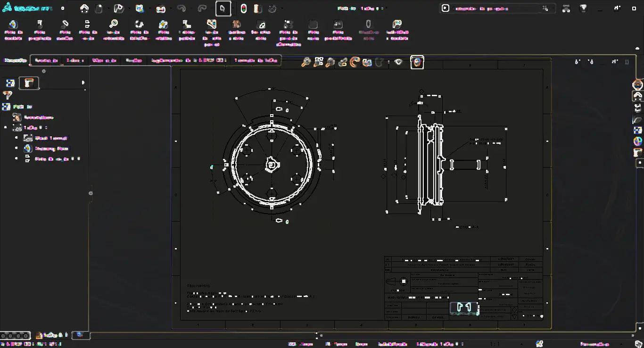Click inside the SOLIDWORKS command search field
This screenshot has width=644, height=348.
(x=495, y=8)
